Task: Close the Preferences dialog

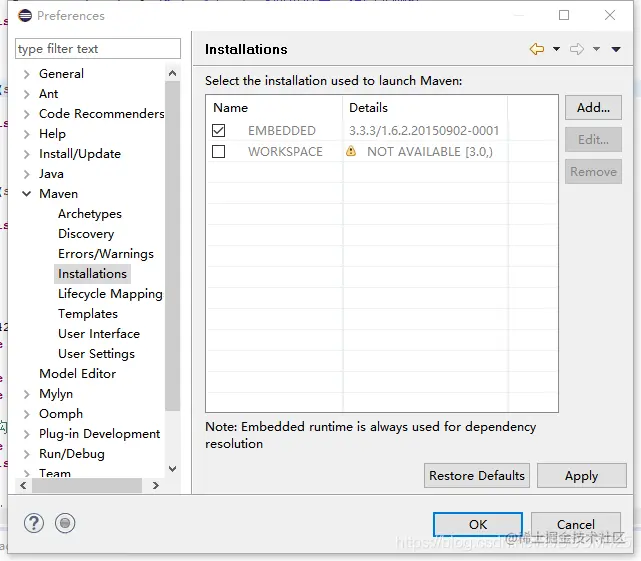Action: point(610,16)
